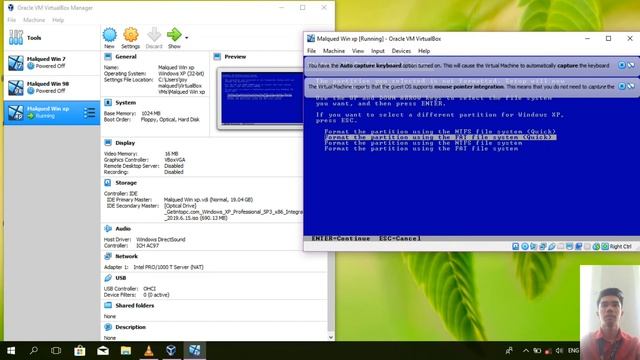
Task: Disable future Auto capture keyboard notifications
Action: 631,65
